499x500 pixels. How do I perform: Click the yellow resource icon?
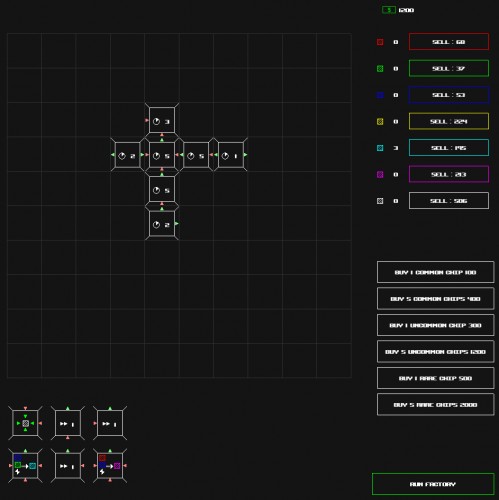[380, 121]
